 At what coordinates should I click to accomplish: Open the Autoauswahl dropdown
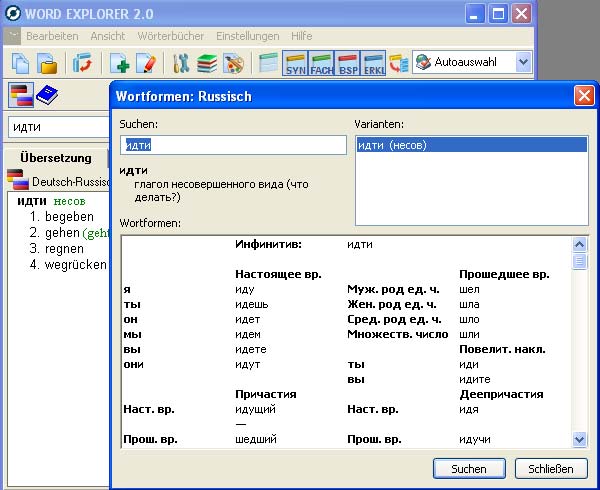click(x=523, y=62)
